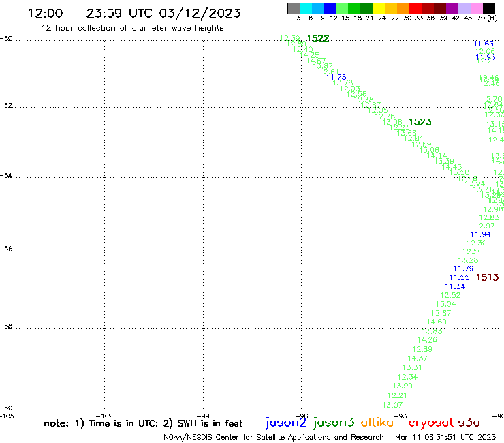Click the "Mar 14 08:31:51 UTC 2023" timestamp
The image size is (504, 443).
tap(445, 437)
